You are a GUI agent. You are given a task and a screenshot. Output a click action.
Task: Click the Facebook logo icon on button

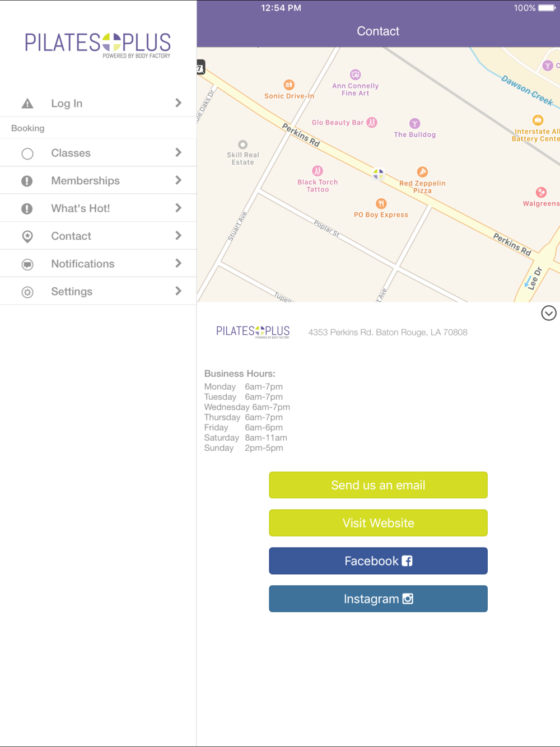pos(407,561)
